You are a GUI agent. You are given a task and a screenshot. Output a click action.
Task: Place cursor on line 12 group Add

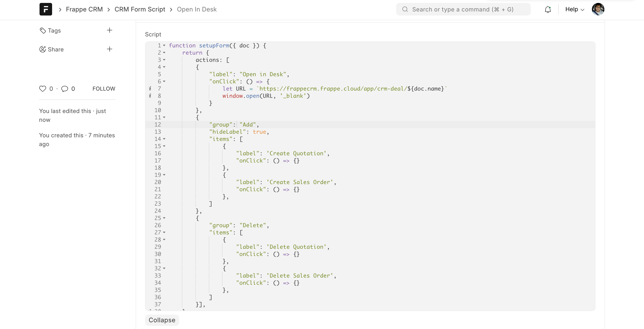247,124
